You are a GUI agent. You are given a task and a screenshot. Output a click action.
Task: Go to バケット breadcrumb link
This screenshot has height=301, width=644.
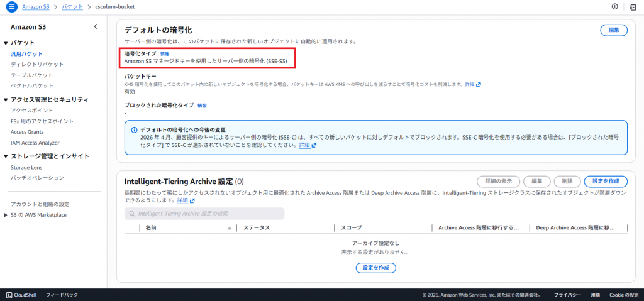[x=72, y=6]
